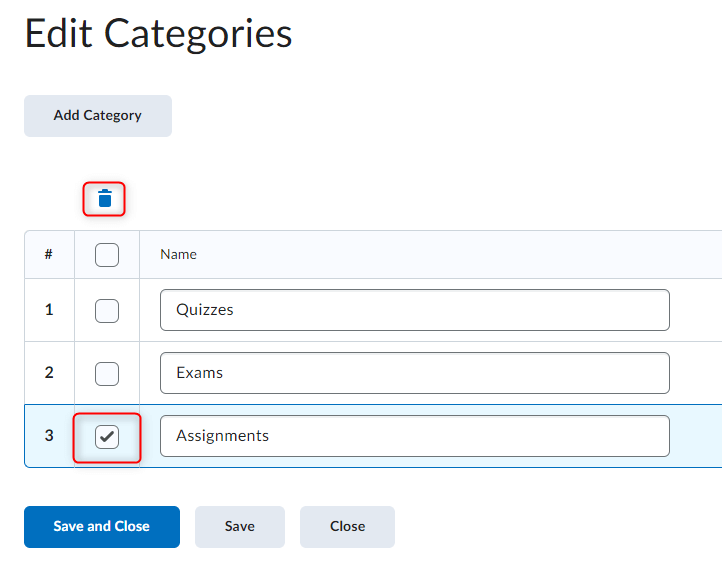722x568 pixels.
Task: Click row number 3 cell
Action: tap(49, 436)
